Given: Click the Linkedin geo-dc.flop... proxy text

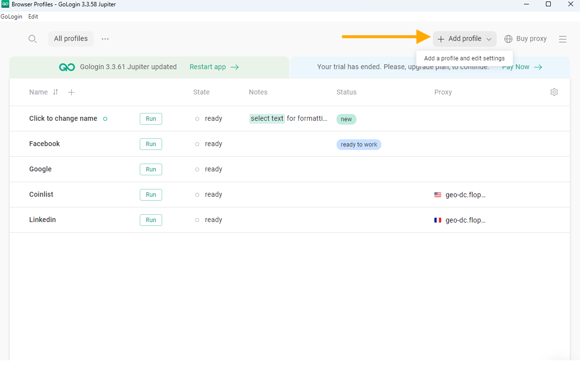Looking at the screenshot, I should [466, 220].
